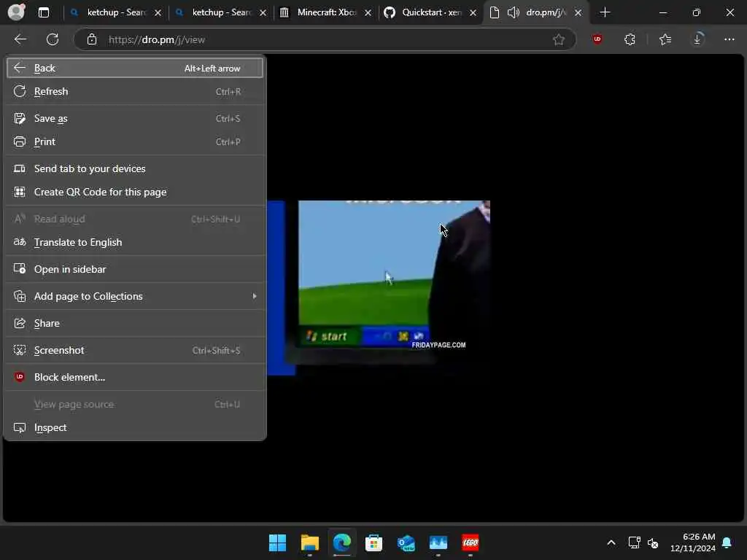Choose Translate to English

click(135, 242)
